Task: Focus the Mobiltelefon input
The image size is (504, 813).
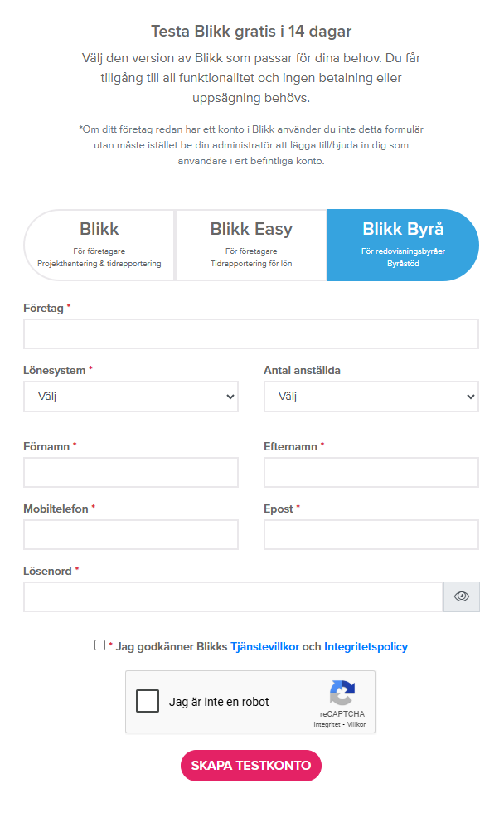Action: coord(131,534)
